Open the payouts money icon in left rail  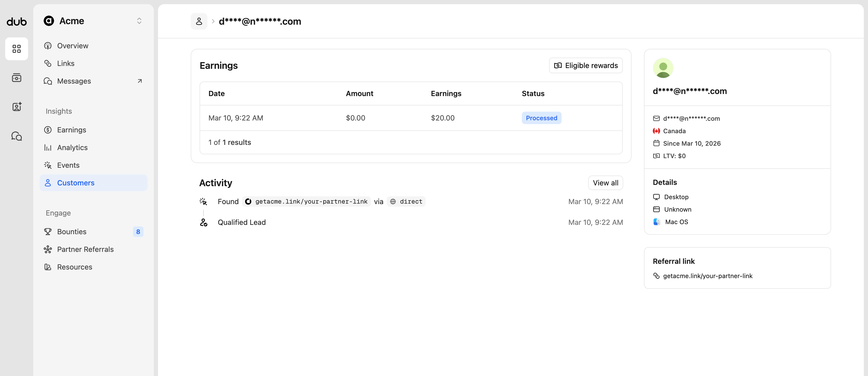[x=17, y=78]
